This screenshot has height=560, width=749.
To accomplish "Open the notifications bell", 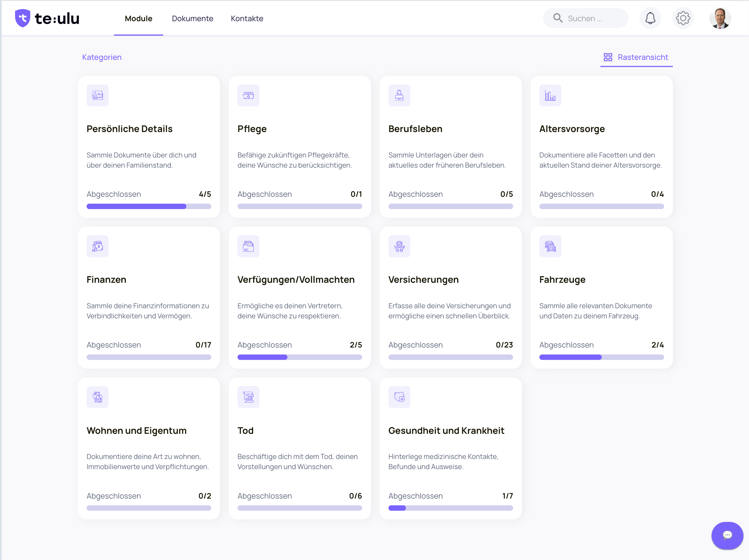I will (x=650, y=18).
